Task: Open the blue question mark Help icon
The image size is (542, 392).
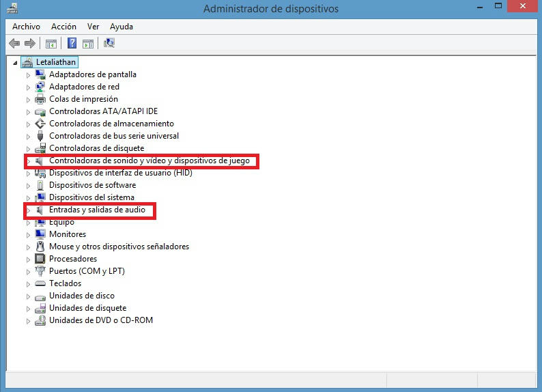Action: pos(72,43)
